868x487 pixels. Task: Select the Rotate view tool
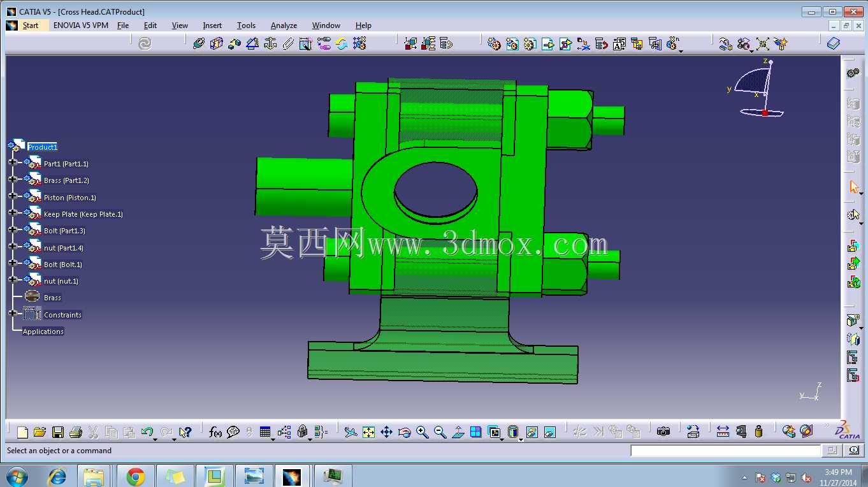point(404,432)
